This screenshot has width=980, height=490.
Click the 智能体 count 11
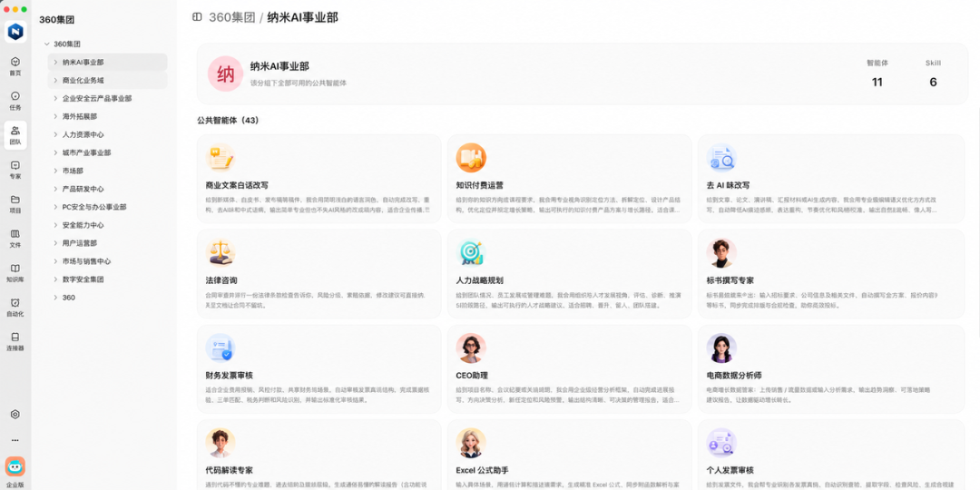[x=877, y=82]
